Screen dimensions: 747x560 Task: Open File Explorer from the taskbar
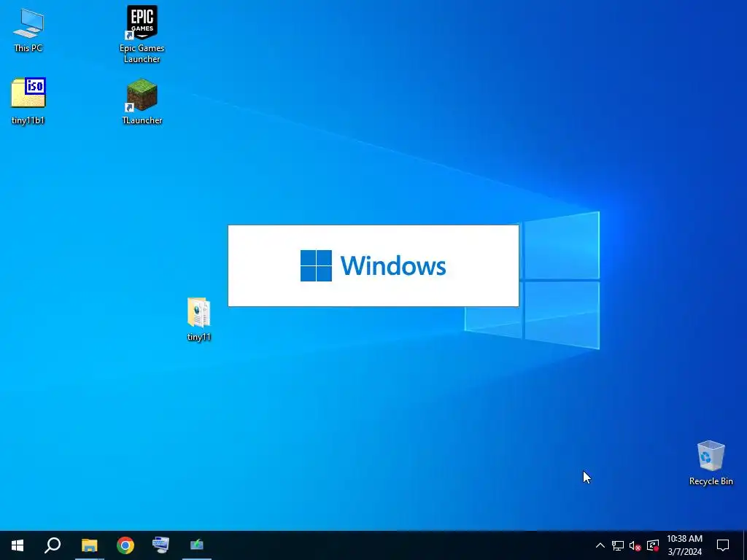coord(89,545)
